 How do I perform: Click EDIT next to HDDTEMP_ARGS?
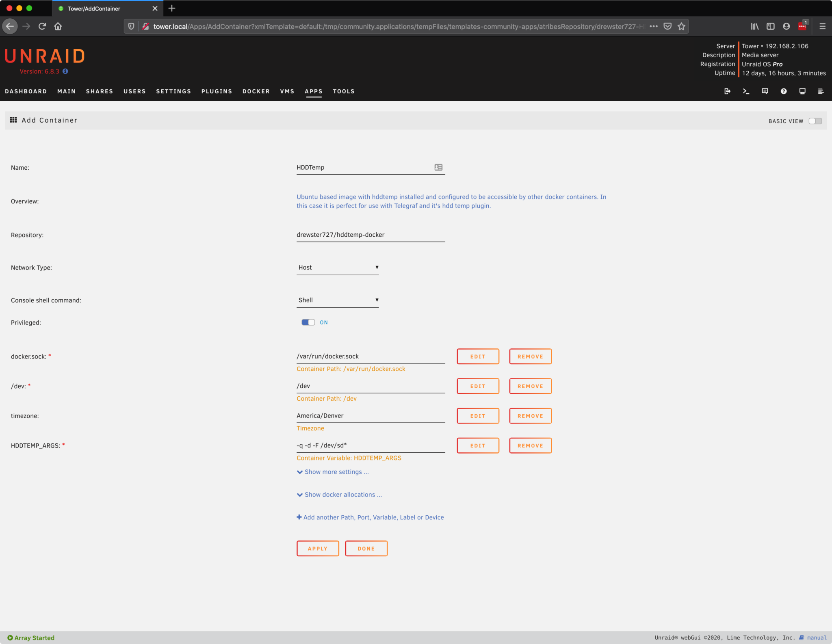pos(478,445)
